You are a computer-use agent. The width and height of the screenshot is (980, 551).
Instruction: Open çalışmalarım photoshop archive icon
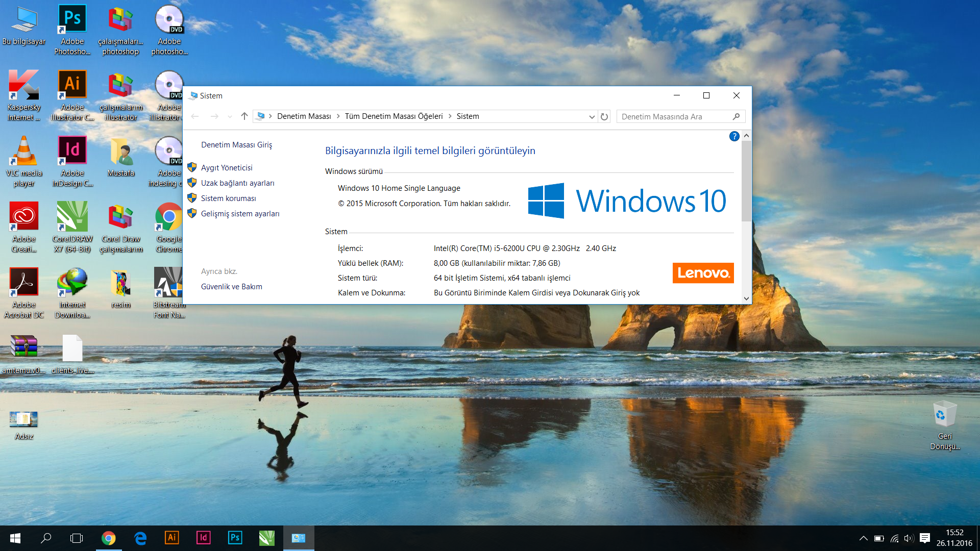120,30
